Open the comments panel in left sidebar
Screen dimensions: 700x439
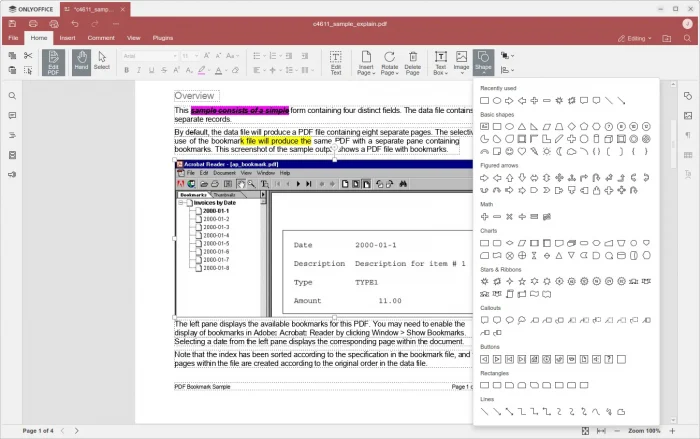tap(12, 115)
